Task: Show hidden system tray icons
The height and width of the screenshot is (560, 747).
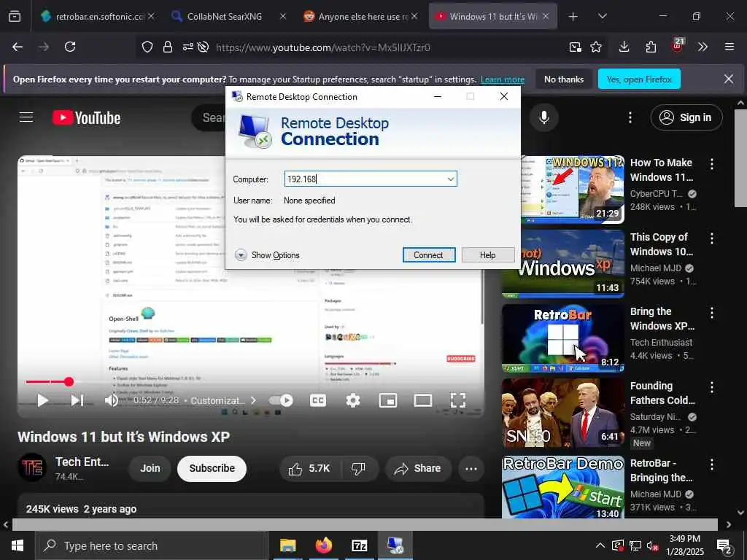Action: click(600, 545)
